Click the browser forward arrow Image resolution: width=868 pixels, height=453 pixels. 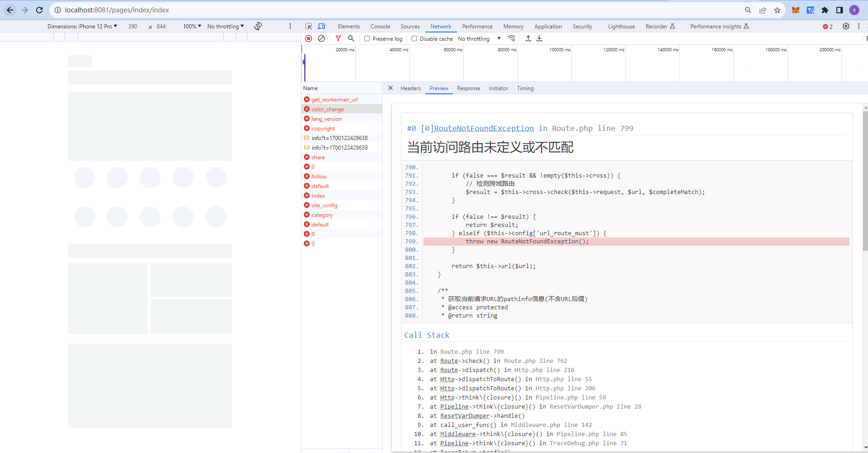click(25, 10)
